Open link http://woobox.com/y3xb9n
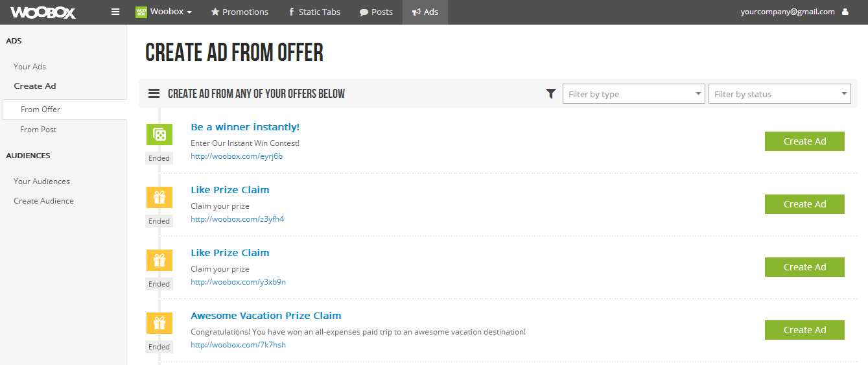Screen dimensions: 868x365 pos(238,282)
